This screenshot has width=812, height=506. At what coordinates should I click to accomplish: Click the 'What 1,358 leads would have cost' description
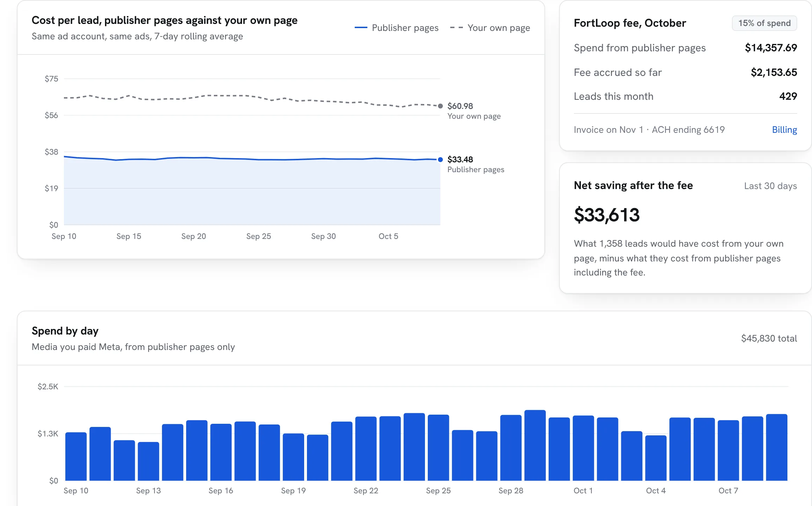(679, 258)
